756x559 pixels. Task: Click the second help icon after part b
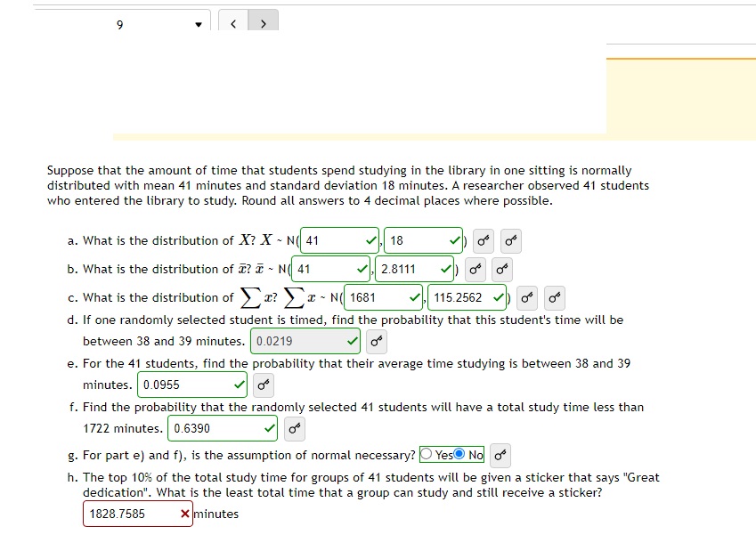click(502, 269)
